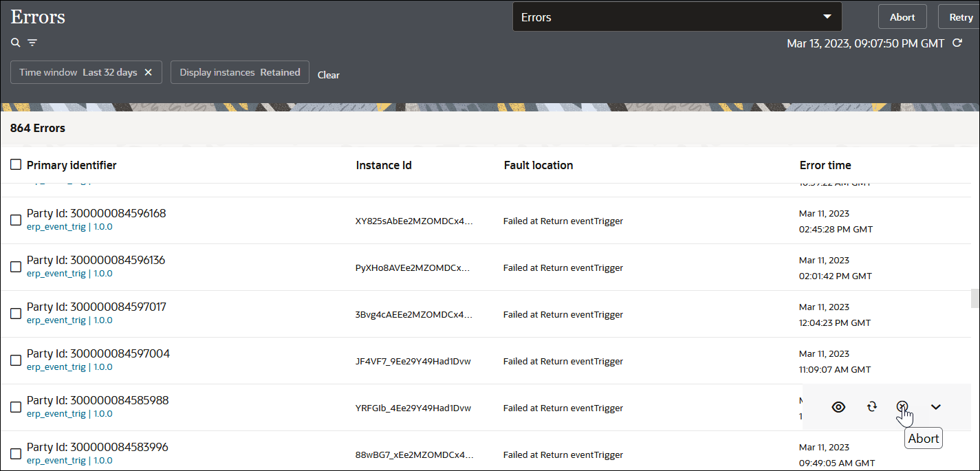
Task: Click Party Id: 300000084583996 text
Action: click(x=98, y=447)
